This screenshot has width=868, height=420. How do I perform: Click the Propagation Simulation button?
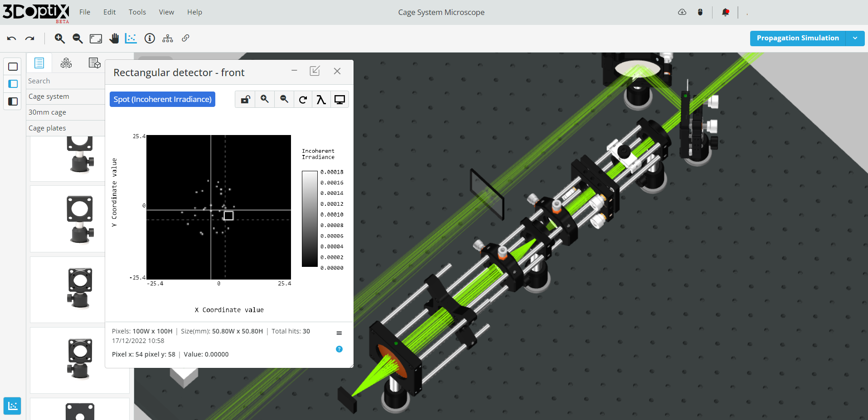pyautogui.click(x=797, y=38)
